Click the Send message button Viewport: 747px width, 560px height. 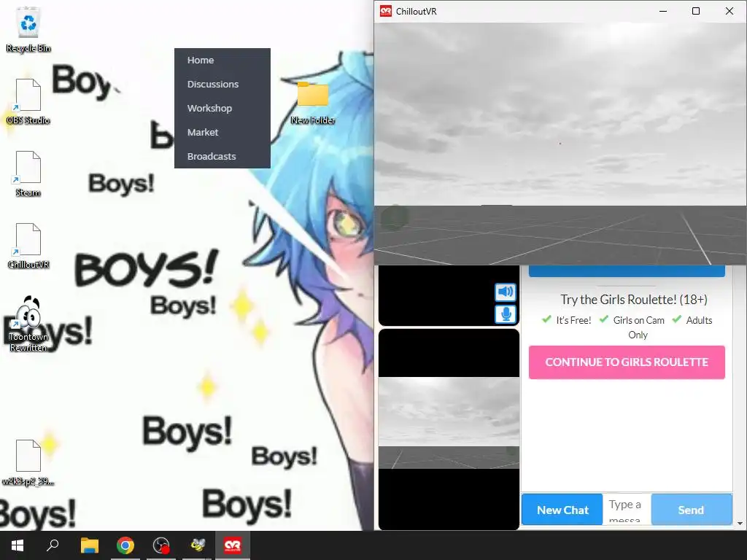click(692, 510)
